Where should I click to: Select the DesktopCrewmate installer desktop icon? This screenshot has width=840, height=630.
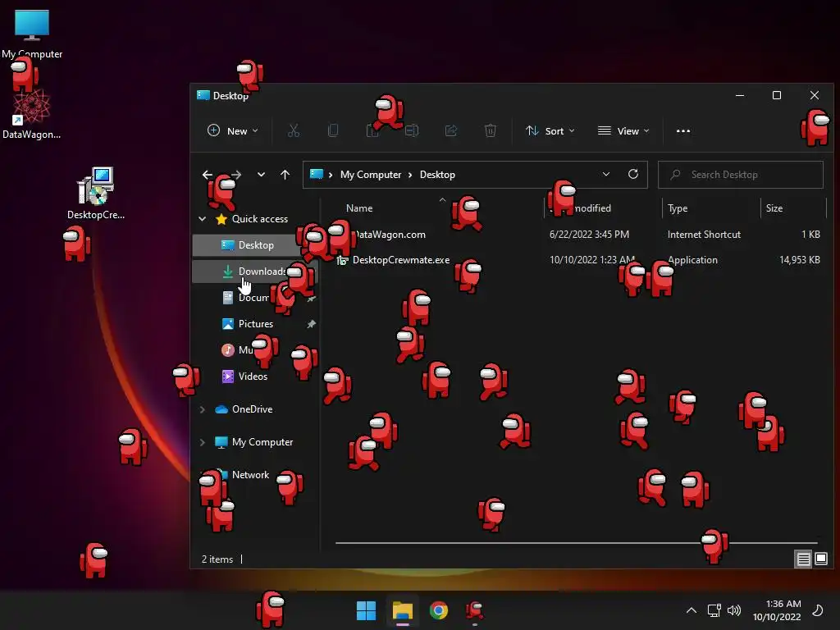point(96,193)
